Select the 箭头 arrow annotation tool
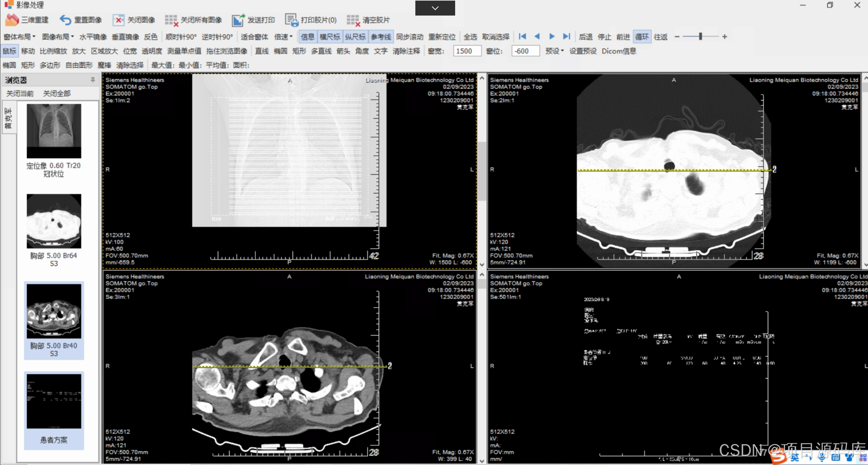 pyautogui.click(x=343, y=51)
